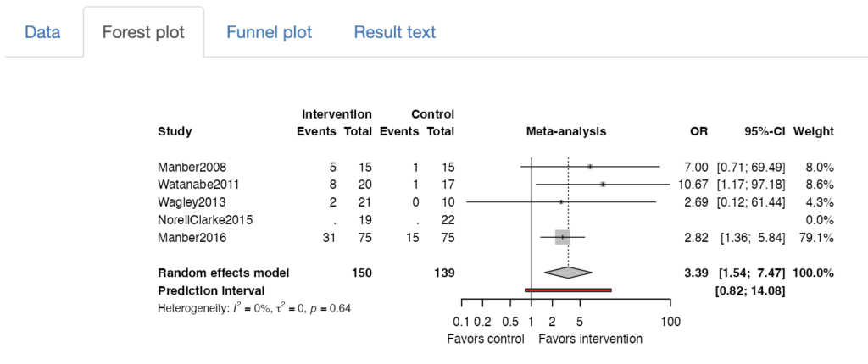Image resolution: width=868 pixels, height=364 pixels.
Task: Click the Manber2016 study label
Action: click(192, 238)
